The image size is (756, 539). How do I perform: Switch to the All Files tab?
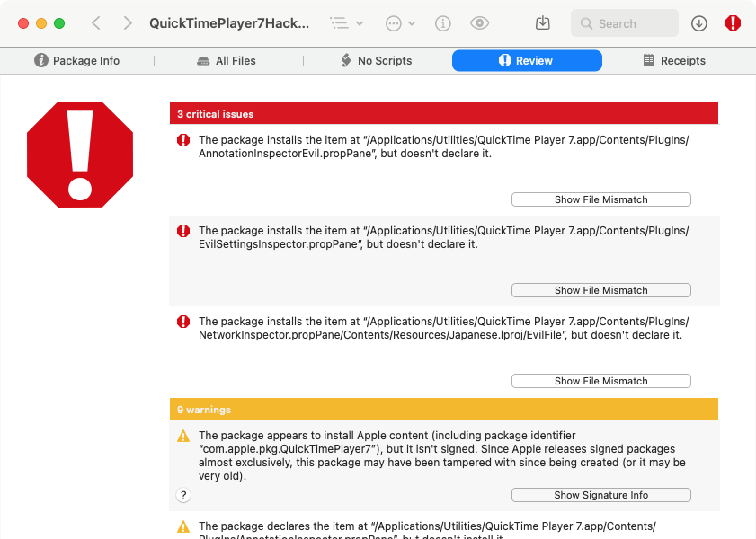227,61
